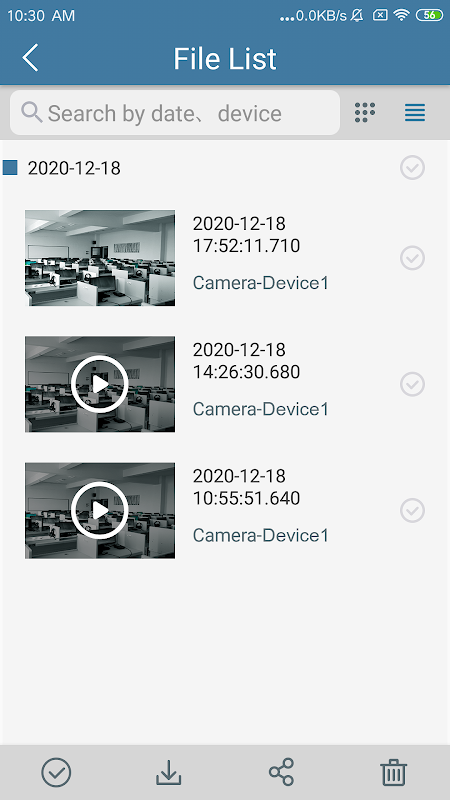This screenshot has height=800, width=450.
Task: Tap the magnifier search icon
Action: tap(32, 112)
